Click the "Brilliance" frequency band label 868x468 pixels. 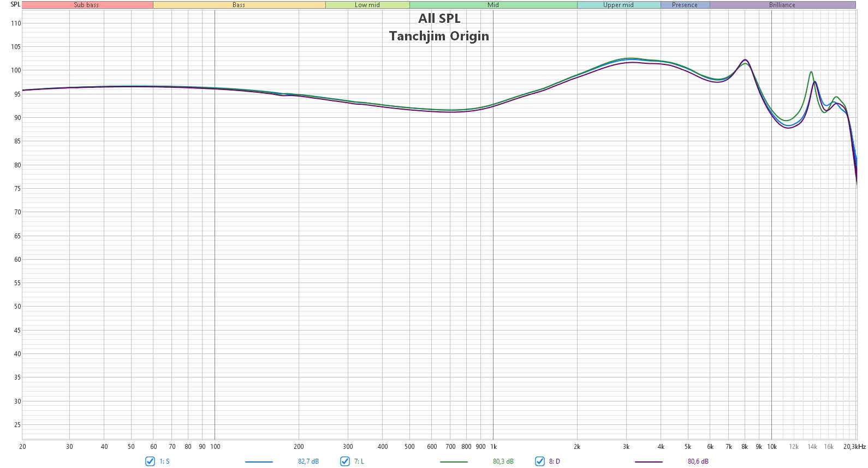pos(782,5)
